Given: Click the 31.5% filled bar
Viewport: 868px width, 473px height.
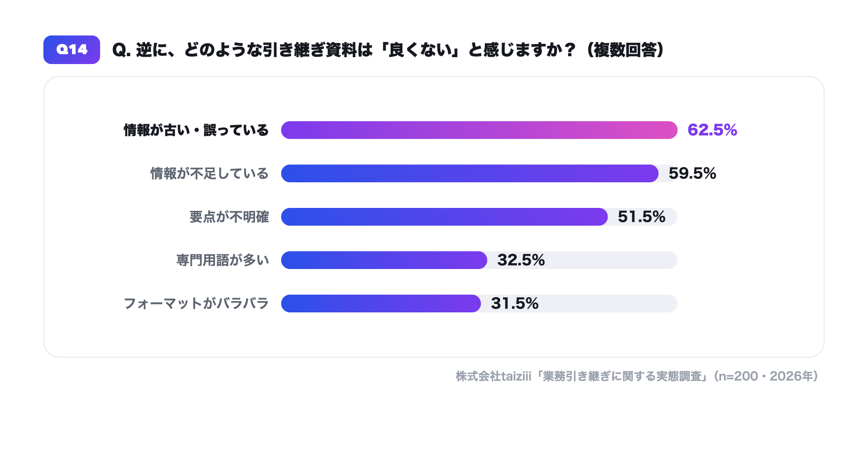Looking at the screenshot, I should (381, 304).
